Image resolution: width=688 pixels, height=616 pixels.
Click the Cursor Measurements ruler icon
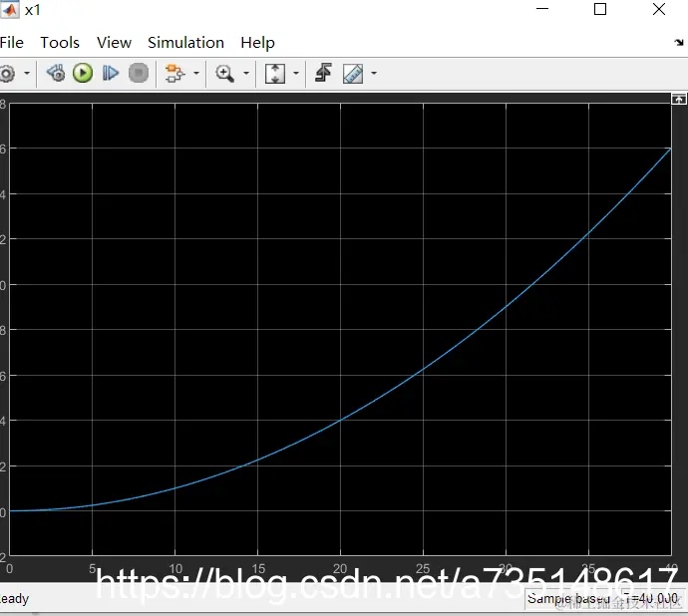click(x=353, y=74)
